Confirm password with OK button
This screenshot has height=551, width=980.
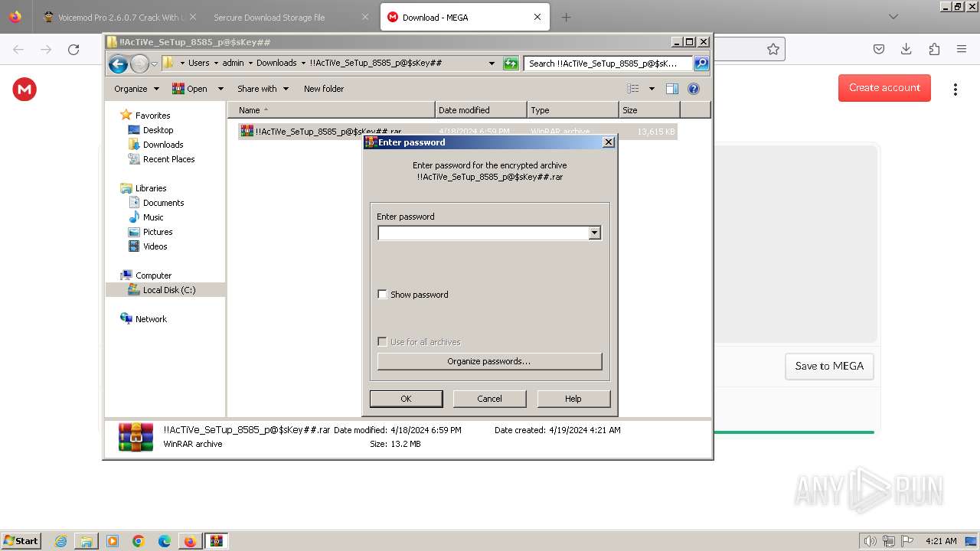(406, 399)
